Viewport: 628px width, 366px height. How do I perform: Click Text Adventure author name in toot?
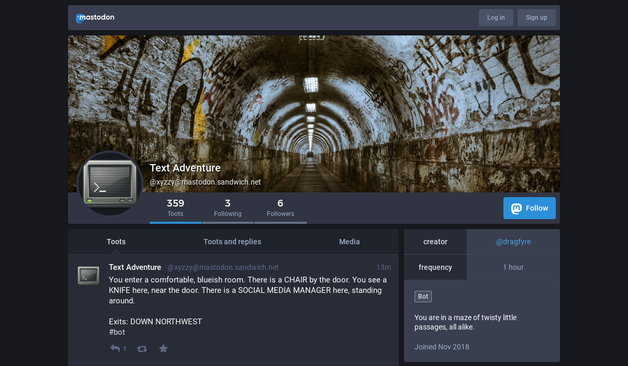point(135,267)
